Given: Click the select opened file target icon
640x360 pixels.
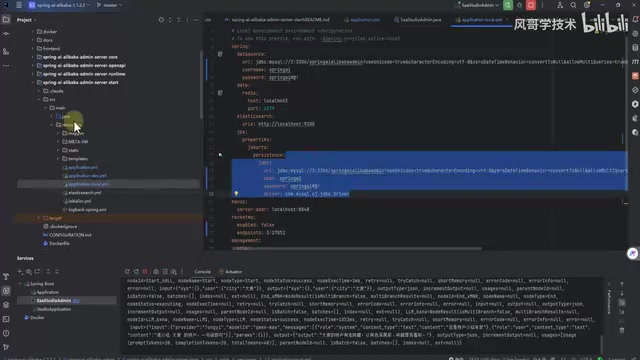Looking at the screenshot, I should click(x=161, y=20).
